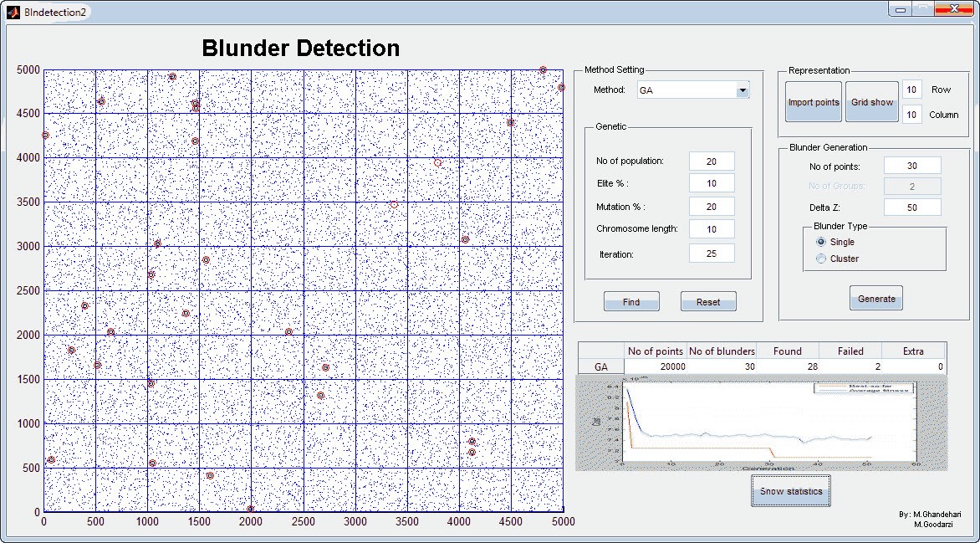This screenshot has width=980, height=543.
Task: Select the Single blunder type
Action: click(822, 242)
